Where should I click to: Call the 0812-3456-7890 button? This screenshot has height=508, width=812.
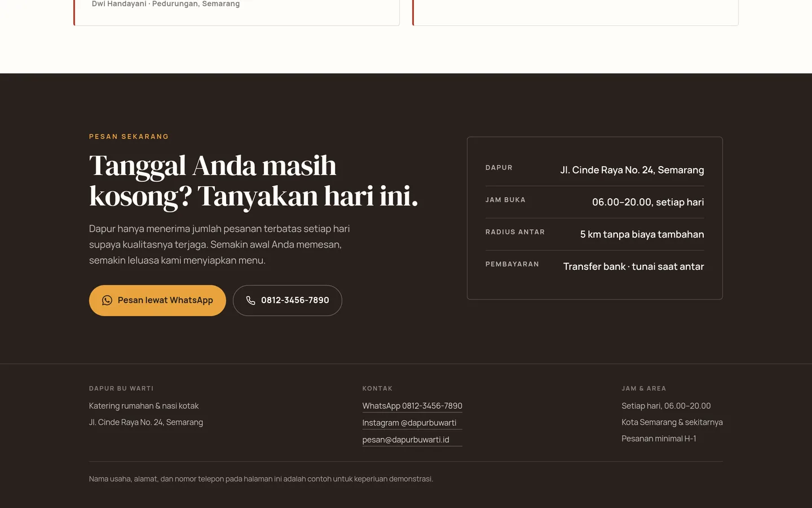[x=288, y=300]
